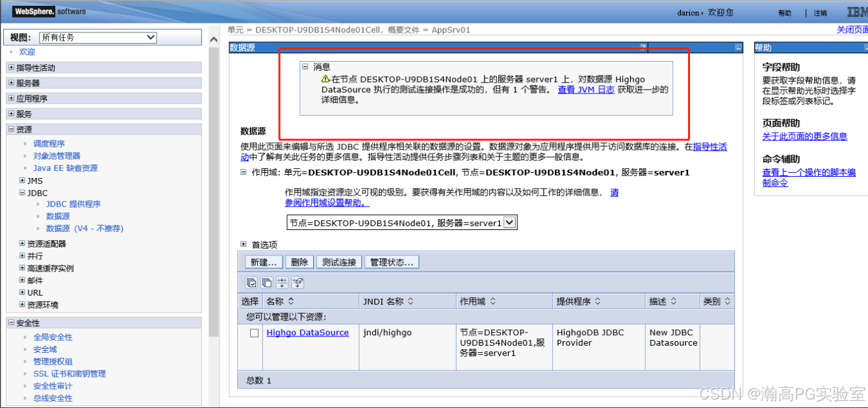Expand the 并行 tree node
The height and width of the screenshot is (408, 868).
click(x=22, y=256)
